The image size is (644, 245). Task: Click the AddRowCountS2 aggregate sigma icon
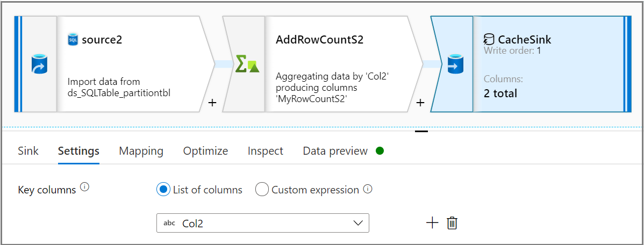point(247,64)
